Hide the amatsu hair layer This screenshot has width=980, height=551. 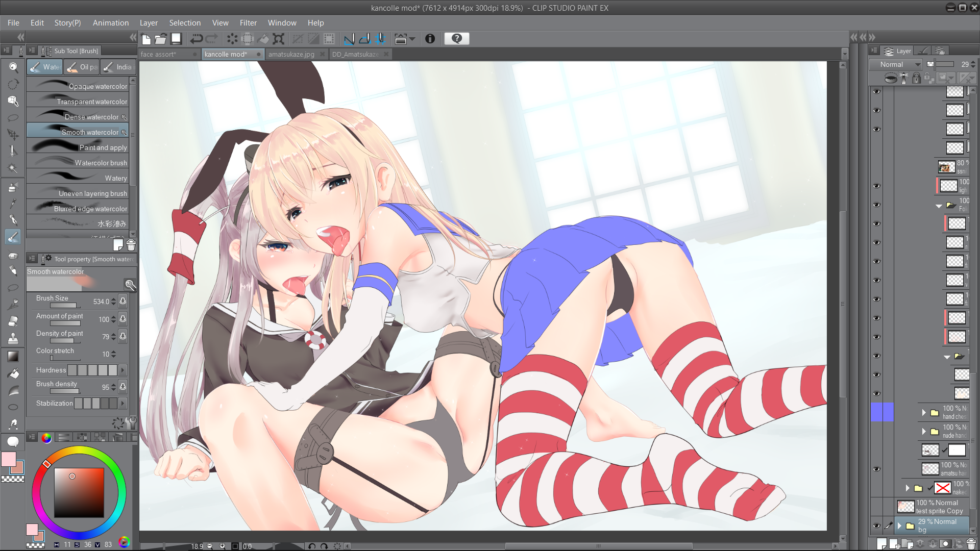(876, 469)
